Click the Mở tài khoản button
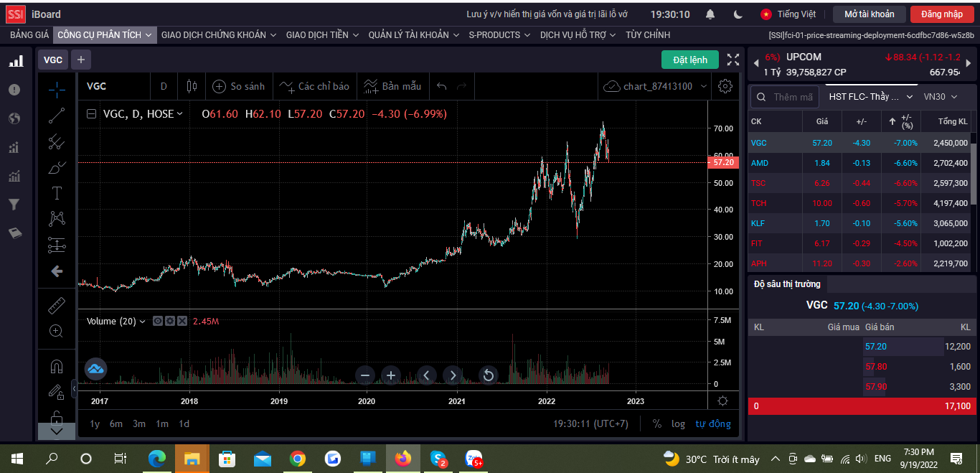The width and height of the screenshot is (980, 473). click(x=870, y=14)
